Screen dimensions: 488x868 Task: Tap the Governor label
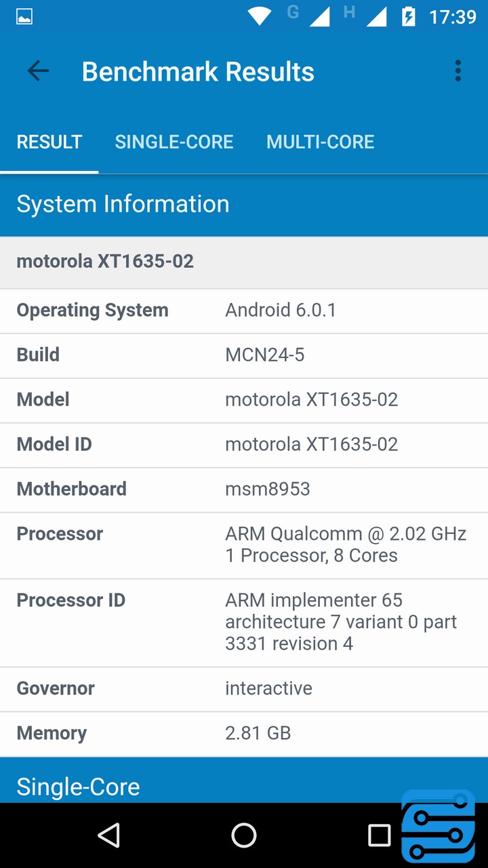tap(56, 688)
